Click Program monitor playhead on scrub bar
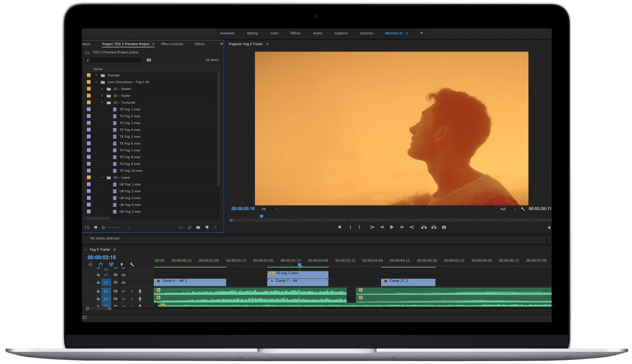 click(x=262, y=217)
